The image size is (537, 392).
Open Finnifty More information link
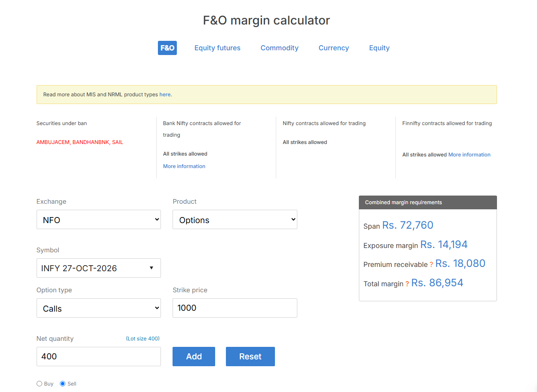(x=469, y=155)
